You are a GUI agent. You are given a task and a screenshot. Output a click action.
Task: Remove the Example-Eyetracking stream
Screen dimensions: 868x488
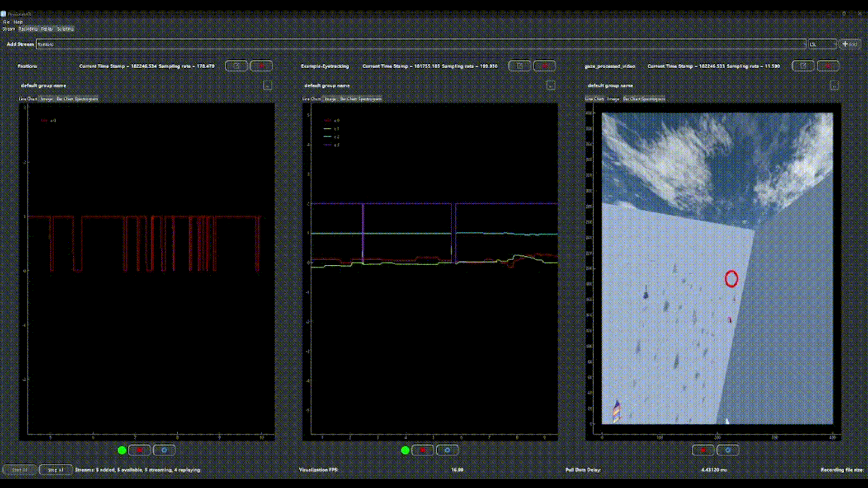544,66
